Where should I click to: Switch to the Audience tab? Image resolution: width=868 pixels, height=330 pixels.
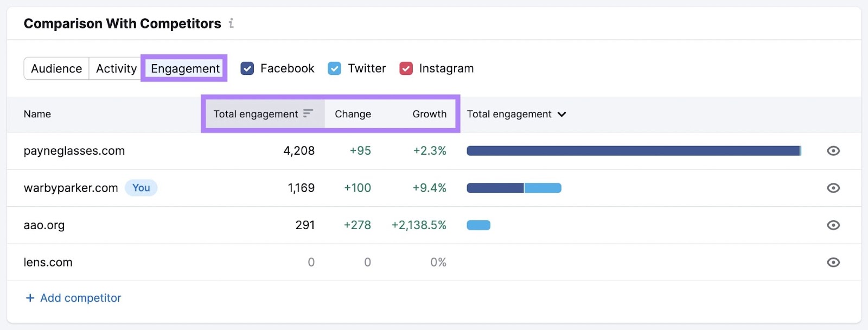56,68
